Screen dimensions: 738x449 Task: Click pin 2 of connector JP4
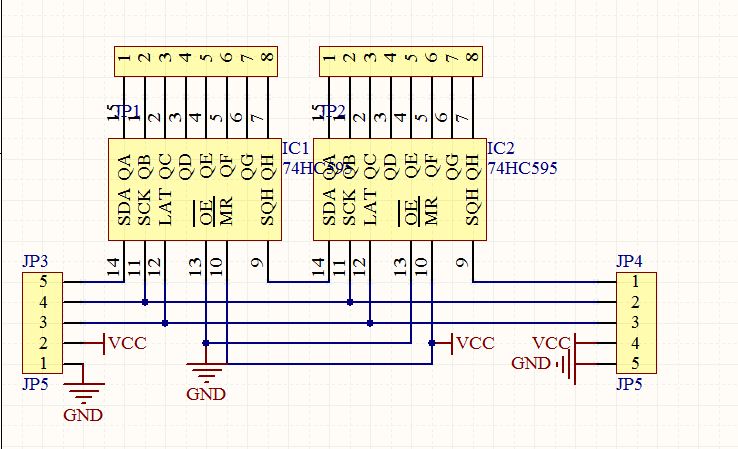pos(635,302)
